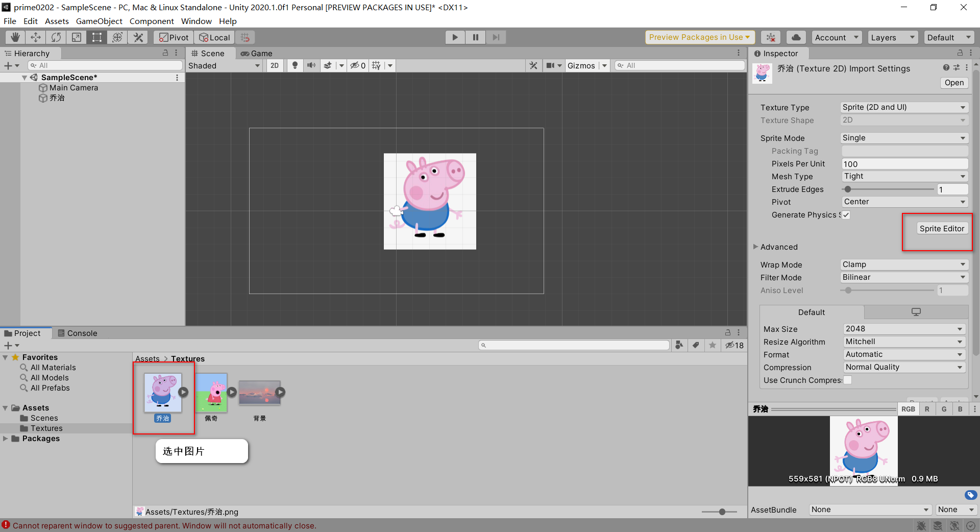
Task: Expand the Packages folder
Action: (x=6, y=439)
